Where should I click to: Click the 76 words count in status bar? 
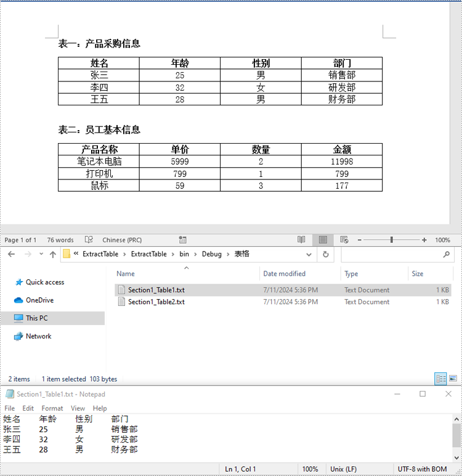coord(60,240)
